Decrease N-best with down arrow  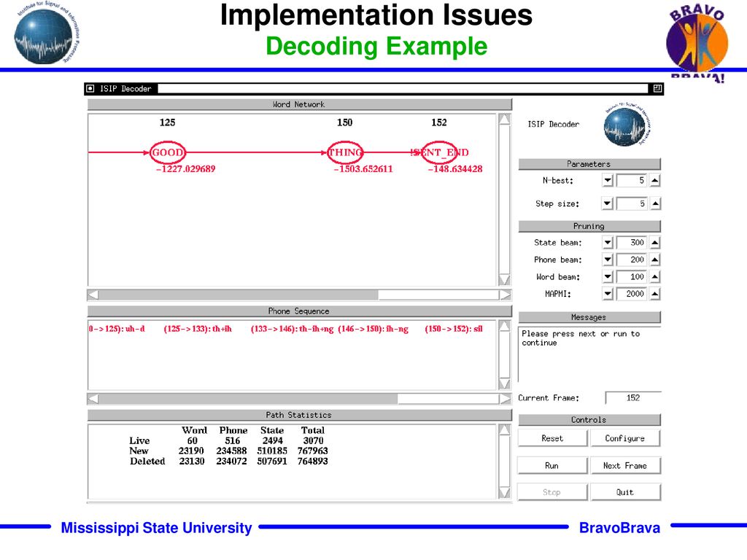tap(608, 181)
